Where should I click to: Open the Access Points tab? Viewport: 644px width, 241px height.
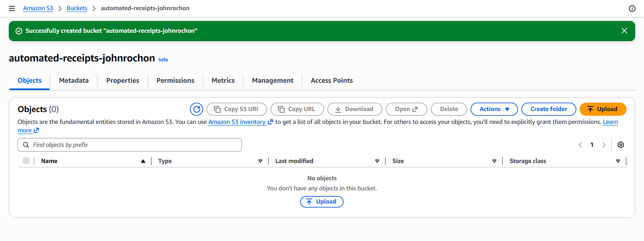pos(332,80)
